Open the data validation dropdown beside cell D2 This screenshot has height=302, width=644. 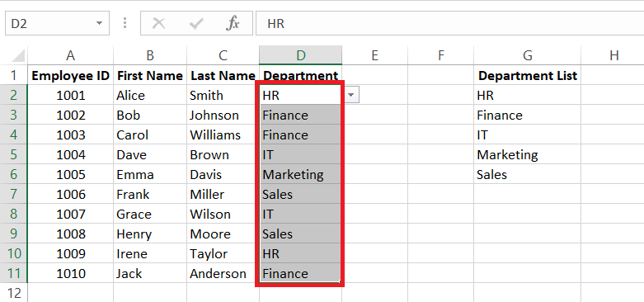click(350, 96)
